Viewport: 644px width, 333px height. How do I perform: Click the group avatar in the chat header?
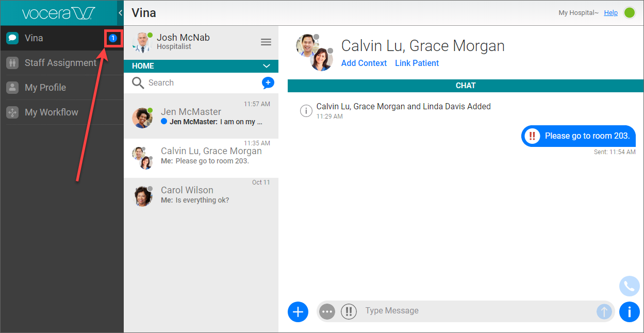click(x=315, y=52)
